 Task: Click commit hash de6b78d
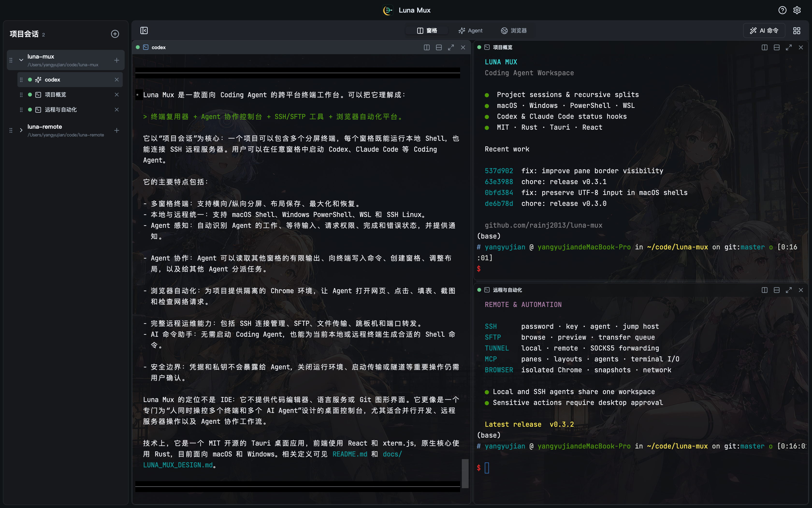[x=499, y=204]
